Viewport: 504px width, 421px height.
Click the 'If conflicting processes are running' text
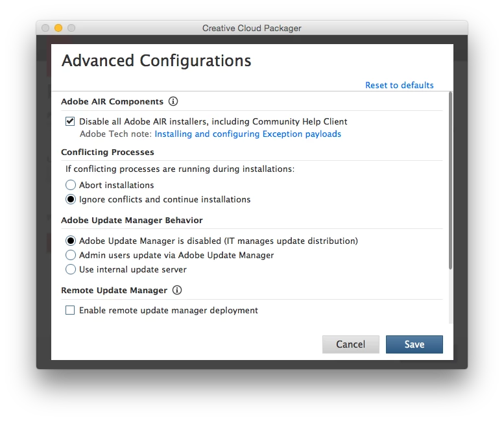pyautogui.click(x=180, y=169)
